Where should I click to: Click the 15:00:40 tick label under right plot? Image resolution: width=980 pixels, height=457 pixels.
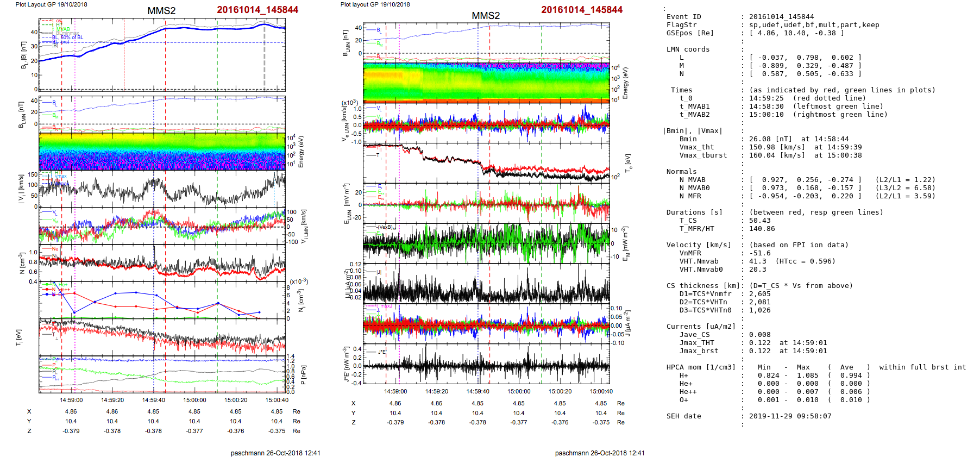point(601,391)
